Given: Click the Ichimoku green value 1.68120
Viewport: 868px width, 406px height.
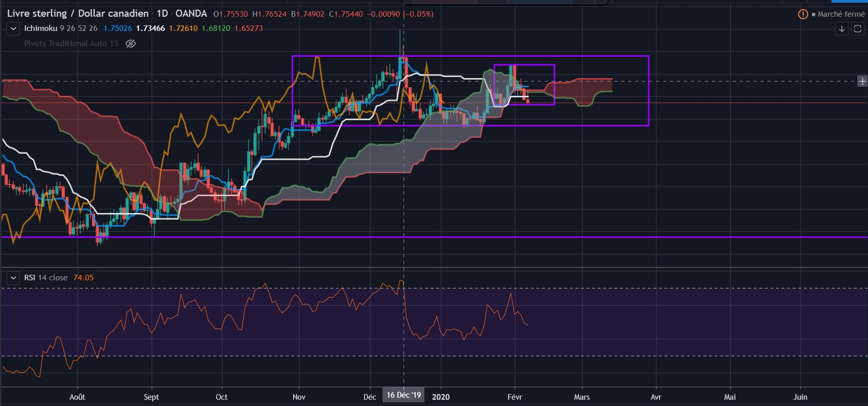Looking at the screenshot, I should coord(216,28).
